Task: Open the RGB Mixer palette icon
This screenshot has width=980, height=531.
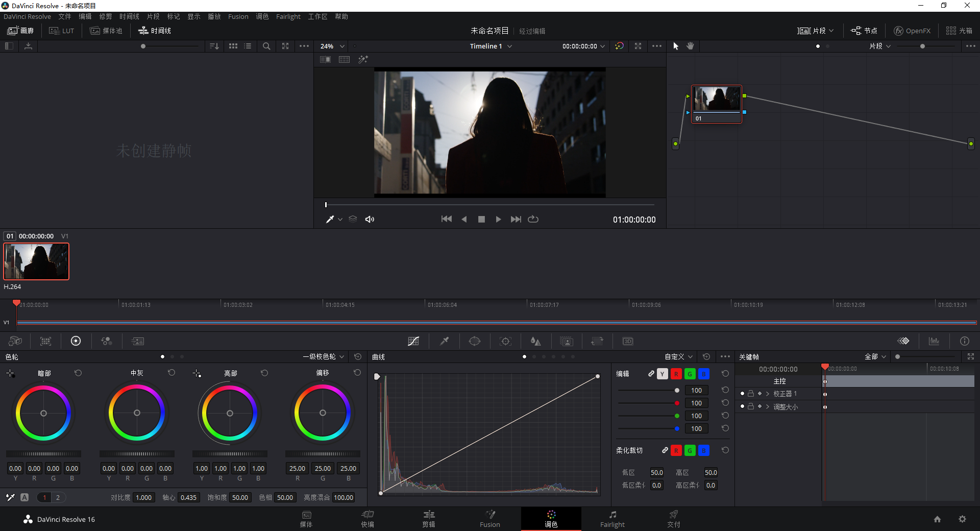Action: [x=107, y=341]
